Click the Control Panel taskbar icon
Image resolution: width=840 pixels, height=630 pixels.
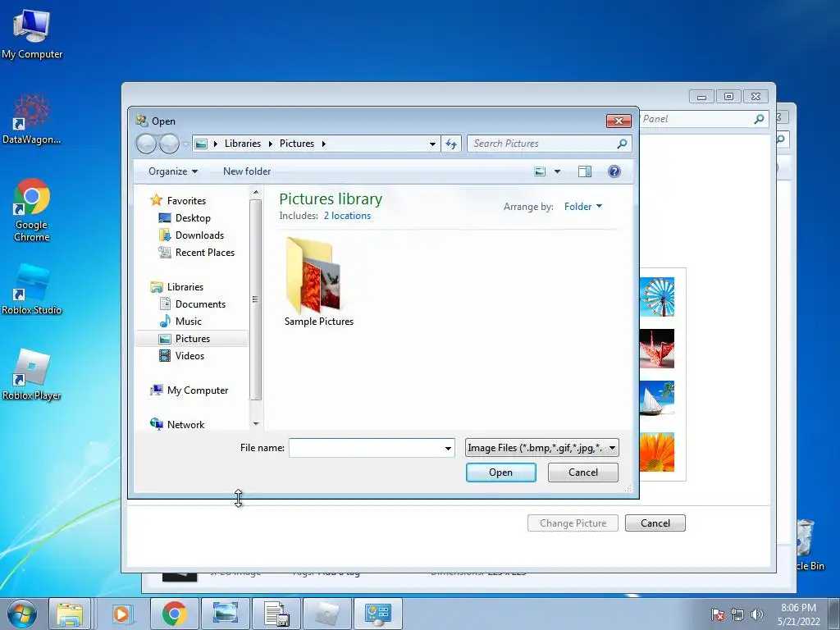tap(378, 614)
